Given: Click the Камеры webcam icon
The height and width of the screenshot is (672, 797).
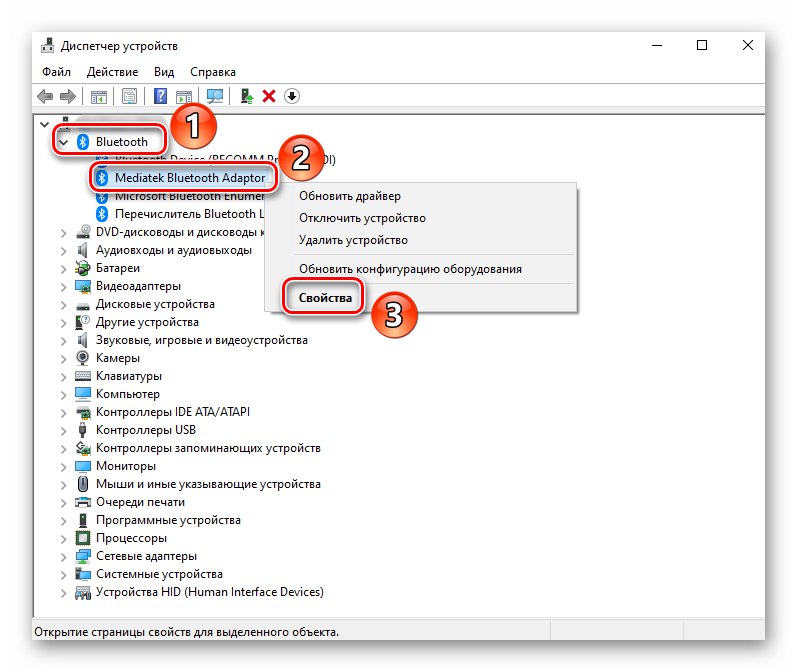Looking at the screenshot, I should (x=83, y=358).
